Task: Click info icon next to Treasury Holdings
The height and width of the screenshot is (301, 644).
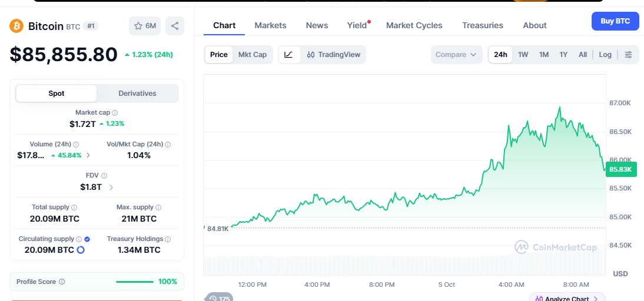Action: point(168,239)
